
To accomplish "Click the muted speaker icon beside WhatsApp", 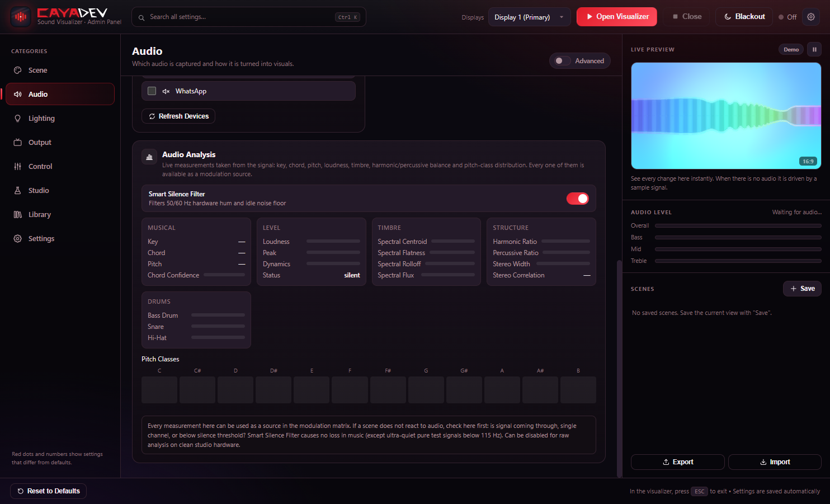I will click(x=166, y=91).
